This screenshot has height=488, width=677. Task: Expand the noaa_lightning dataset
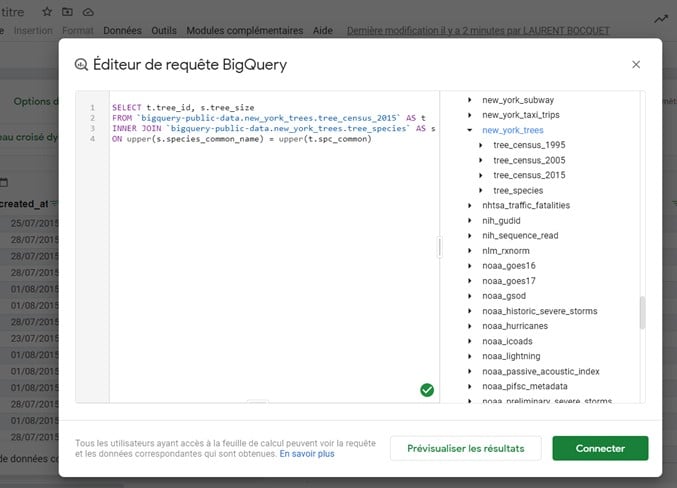click(x=470, y=356)
